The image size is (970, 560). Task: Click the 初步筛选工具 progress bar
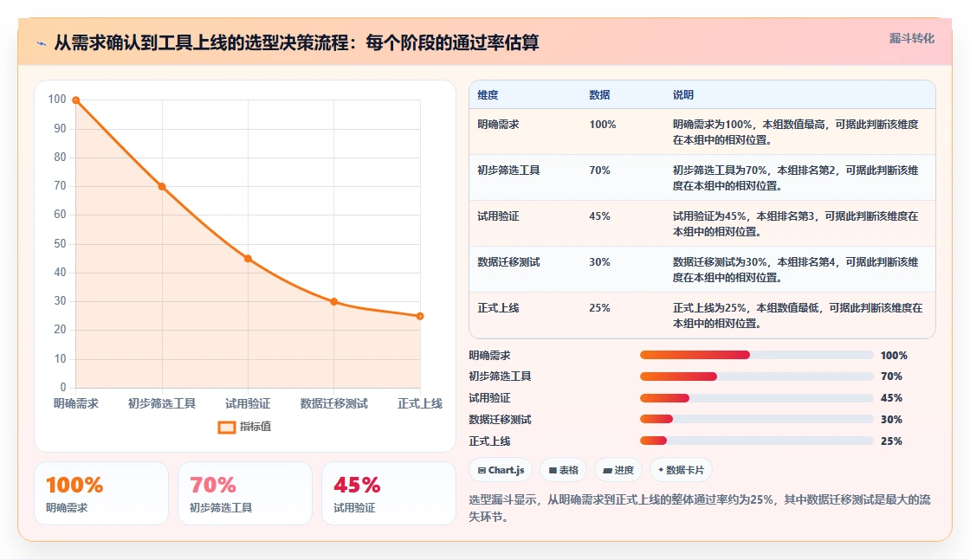757,377
